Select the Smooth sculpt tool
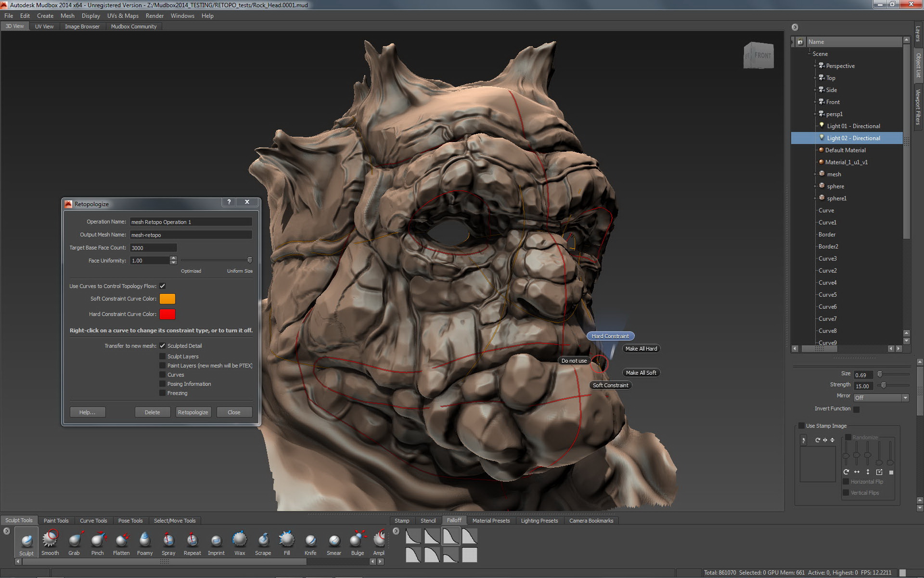This screenshot has height=578, width=924. [50, 540]
